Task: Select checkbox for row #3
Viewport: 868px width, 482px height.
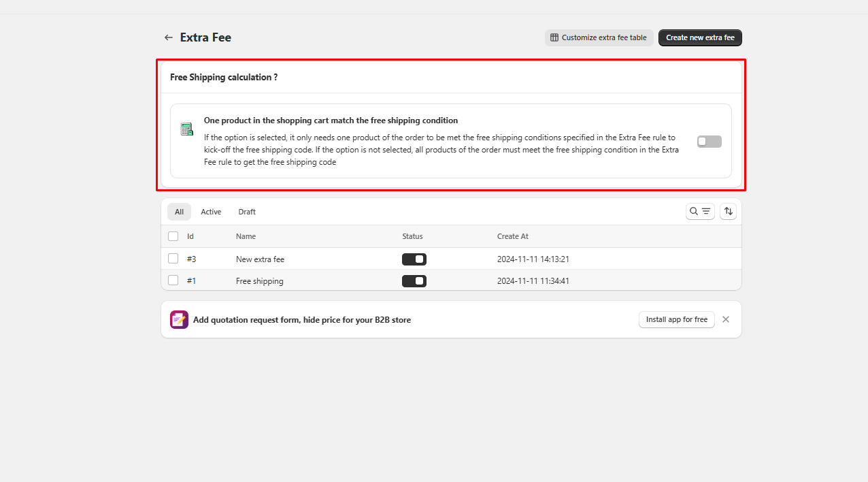Action: pos(173,259)
